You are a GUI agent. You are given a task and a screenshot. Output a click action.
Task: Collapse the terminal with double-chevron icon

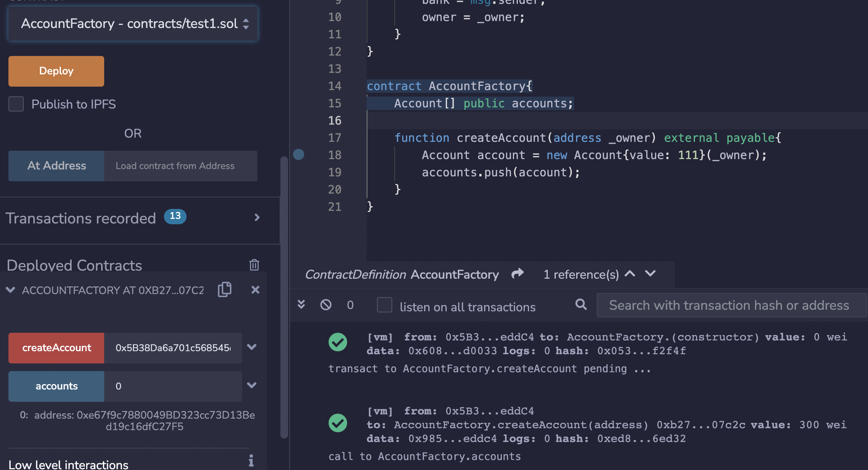(x=301, y=304)
